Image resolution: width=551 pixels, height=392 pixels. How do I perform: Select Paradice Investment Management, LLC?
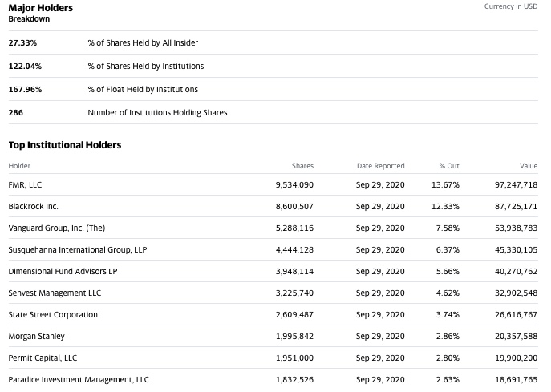tap(79, 380)
